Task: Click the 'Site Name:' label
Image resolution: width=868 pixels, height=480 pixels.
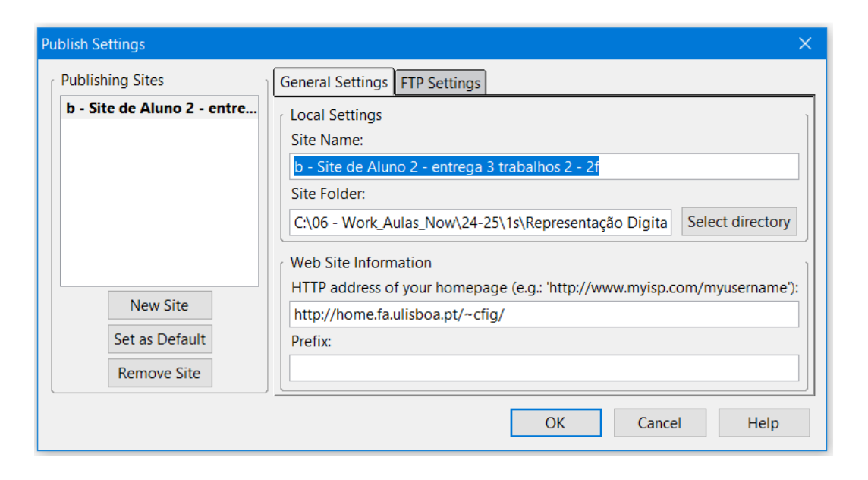Action: [x=327, y=140]
